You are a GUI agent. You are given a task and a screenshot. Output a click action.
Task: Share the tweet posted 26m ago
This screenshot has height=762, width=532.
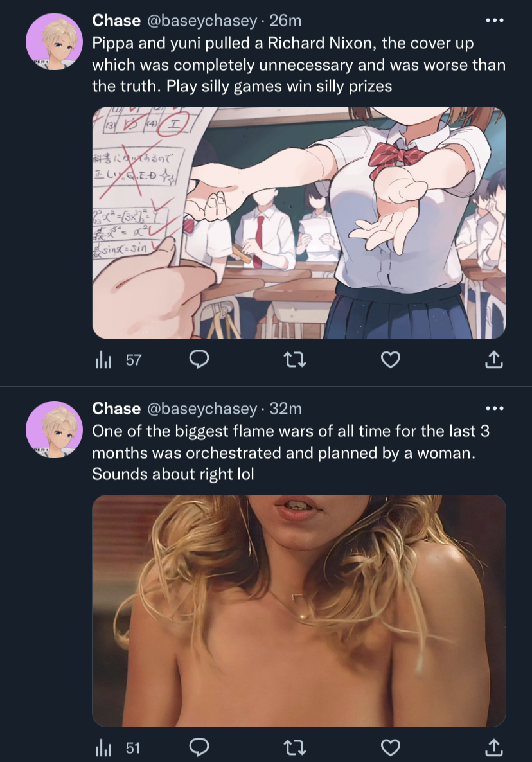pos(493,360)
